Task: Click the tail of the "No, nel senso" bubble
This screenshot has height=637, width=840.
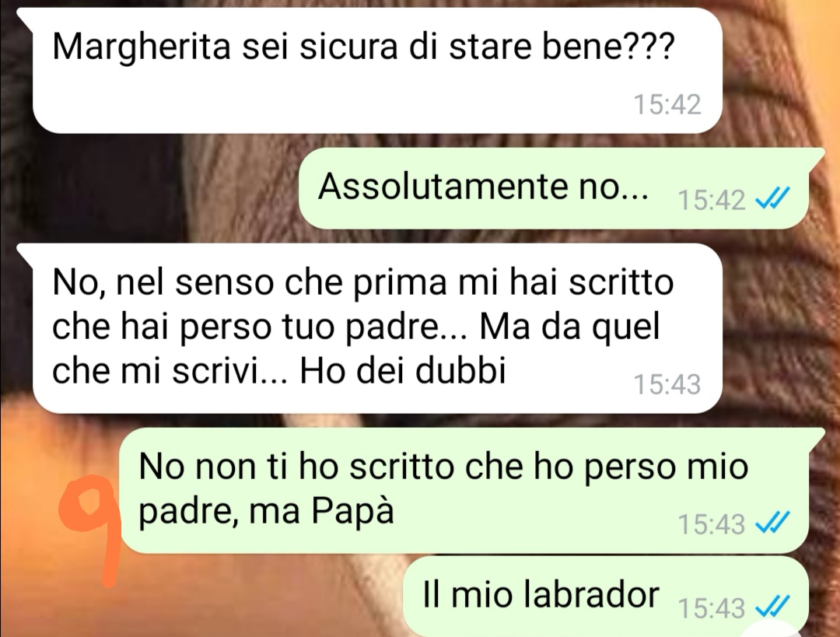Action: [26, 250]
